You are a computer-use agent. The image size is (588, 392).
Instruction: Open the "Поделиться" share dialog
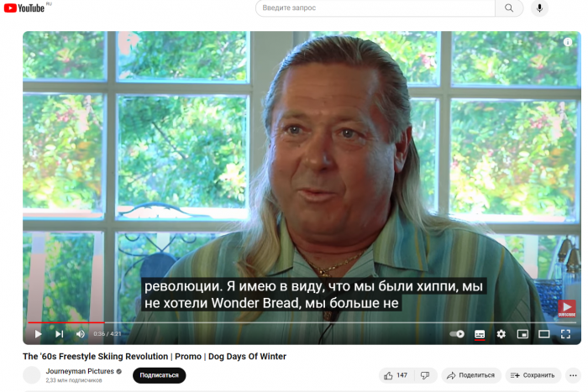click(x=471, y=375)
